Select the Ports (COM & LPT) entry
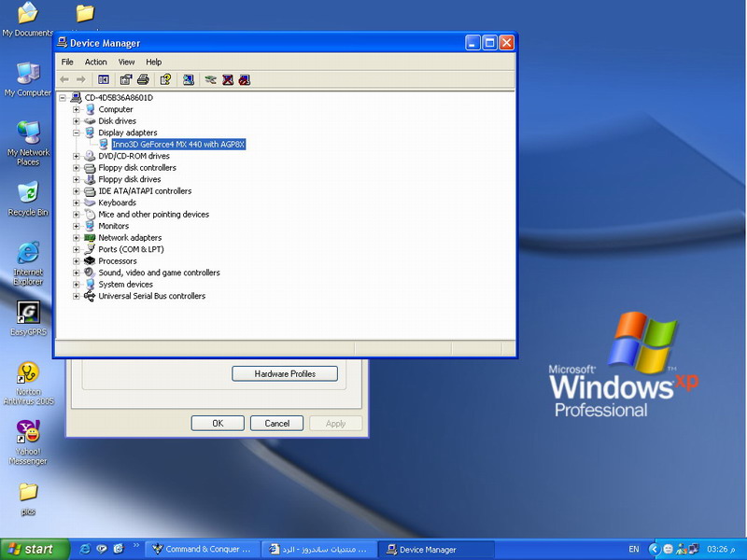 click(131, 249)
